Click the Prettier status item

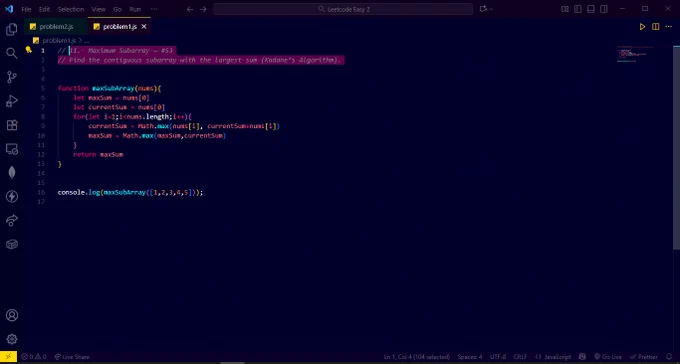(644, 357)
